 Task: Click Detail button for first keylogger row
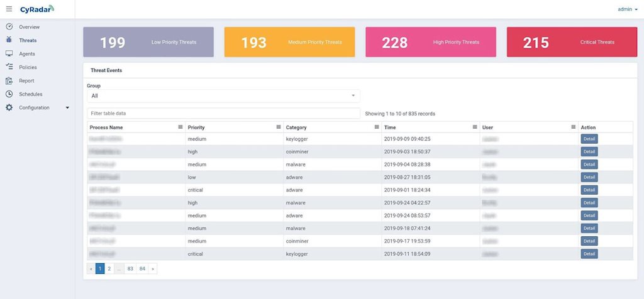point(589,139)
